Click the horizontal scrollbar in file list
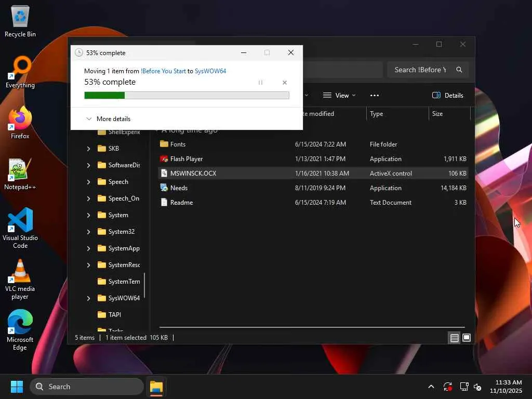532x399 pixels. pos(312,327)
